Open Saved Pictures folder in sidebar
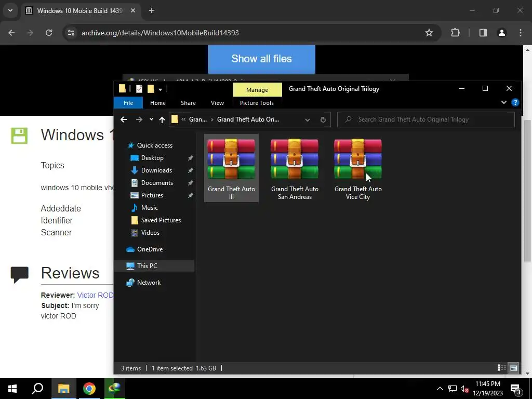This screenshot has width=532, height=399. [x=161, y=220]
